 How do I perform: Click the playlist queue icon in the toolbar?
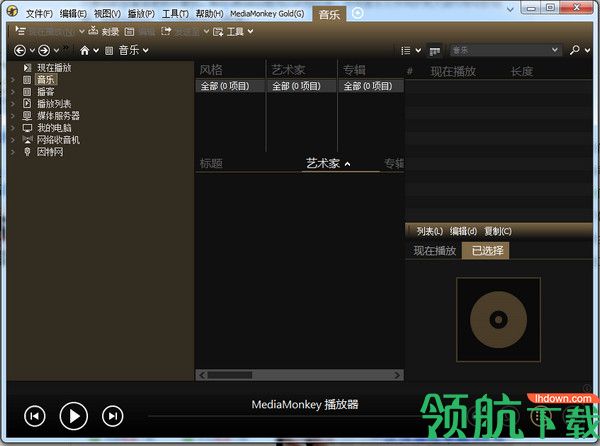click(20, 31)
